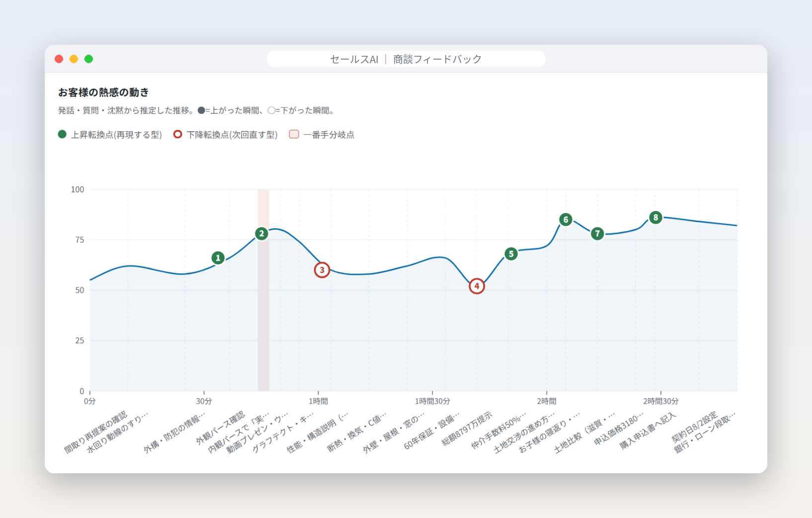Click the 1時間30分 time tick label
Image resolution: width=812 pixels, height=518 pixels.
click(x=432, y=401)
